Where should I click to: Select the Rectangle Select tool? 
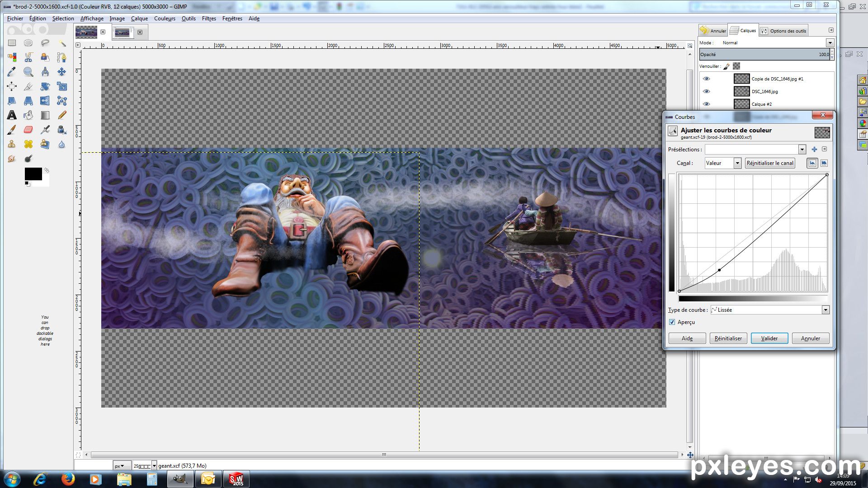click(12, 43)
